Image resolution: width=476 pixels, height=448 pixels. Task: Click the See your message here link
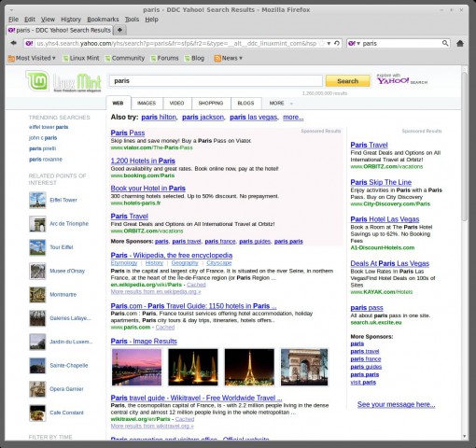(396, 404)
